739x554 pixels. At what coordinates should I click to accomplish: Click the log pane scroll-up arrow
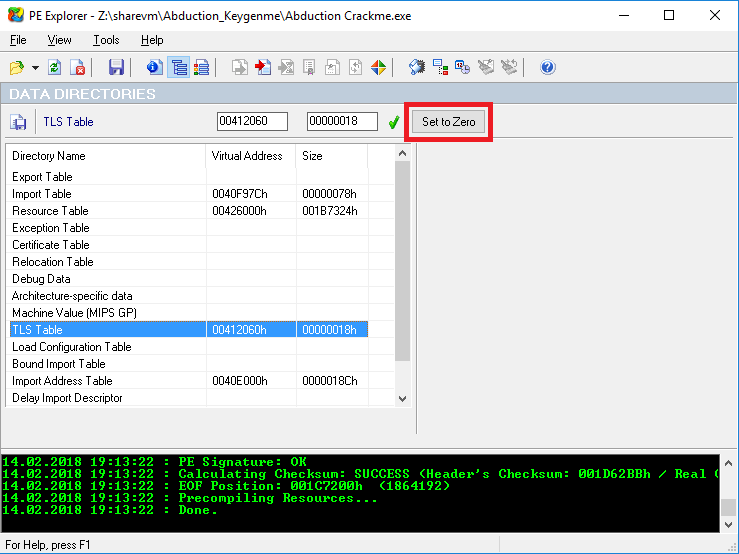(729, 463)
